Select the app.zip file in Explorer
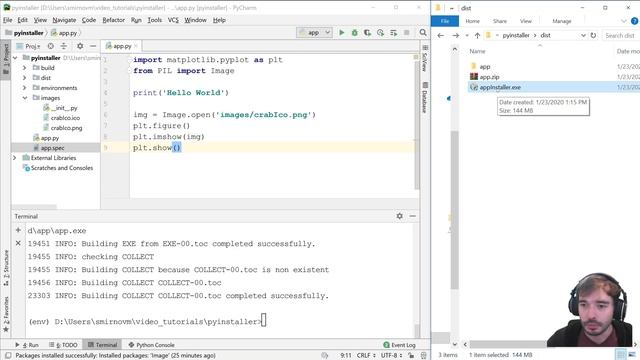Image resolution: width=640 pixels, height=360 pixels. point(484,77)
